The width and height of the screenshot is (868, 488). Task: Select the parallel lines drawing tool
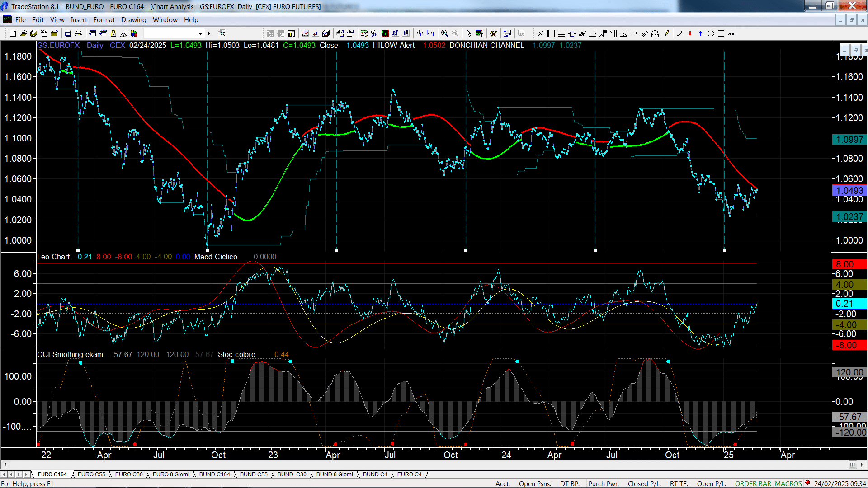point(645,33)
